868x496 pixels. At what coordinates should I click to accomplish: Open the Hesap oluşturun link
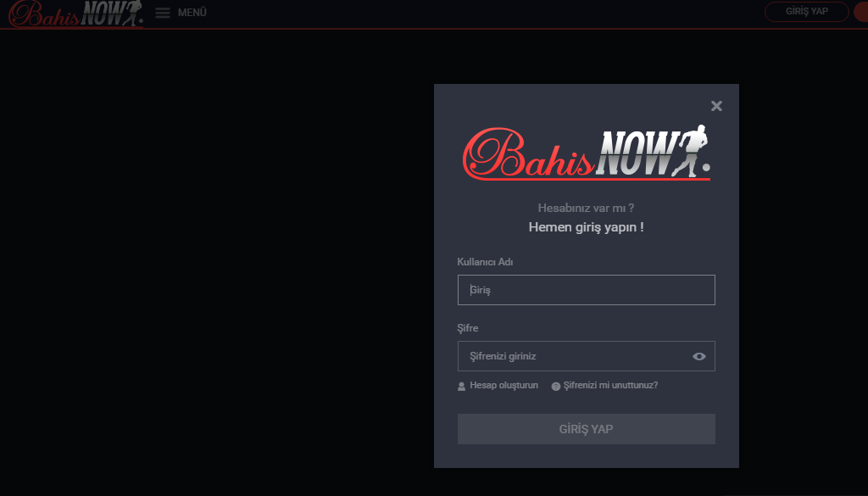(x=504, y=385)
